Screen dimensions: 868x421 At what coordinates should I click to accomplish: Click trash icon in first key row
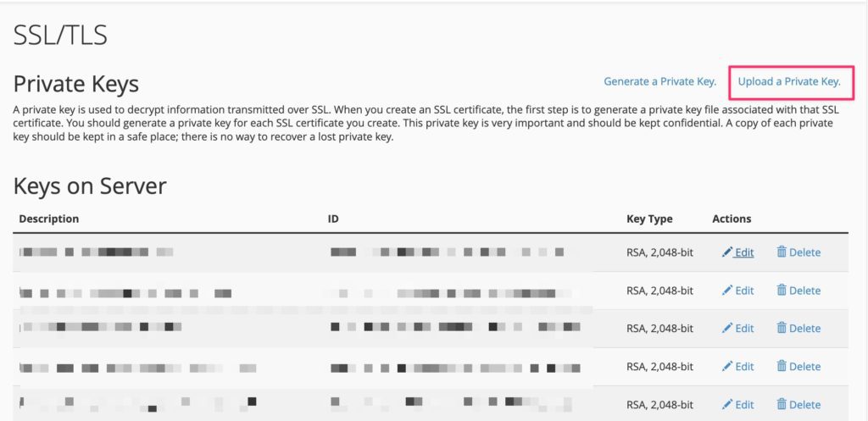[x=782, y=252]
